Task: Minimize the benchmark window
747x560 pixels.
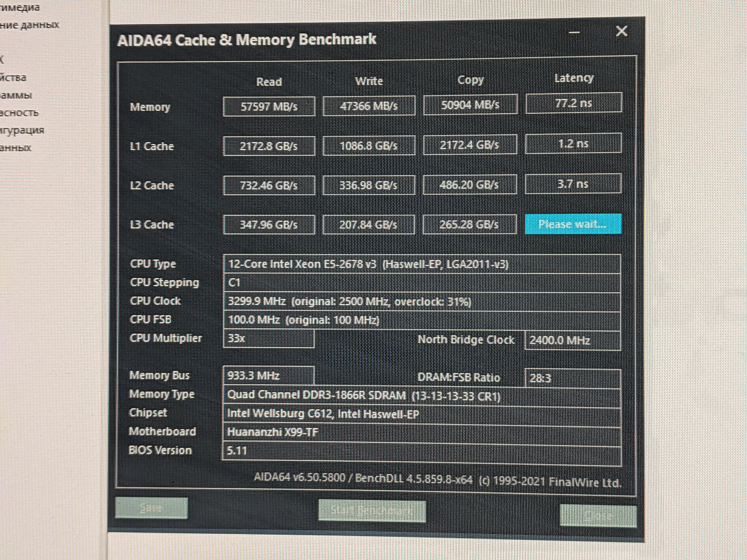Action: tap(574, 33)
